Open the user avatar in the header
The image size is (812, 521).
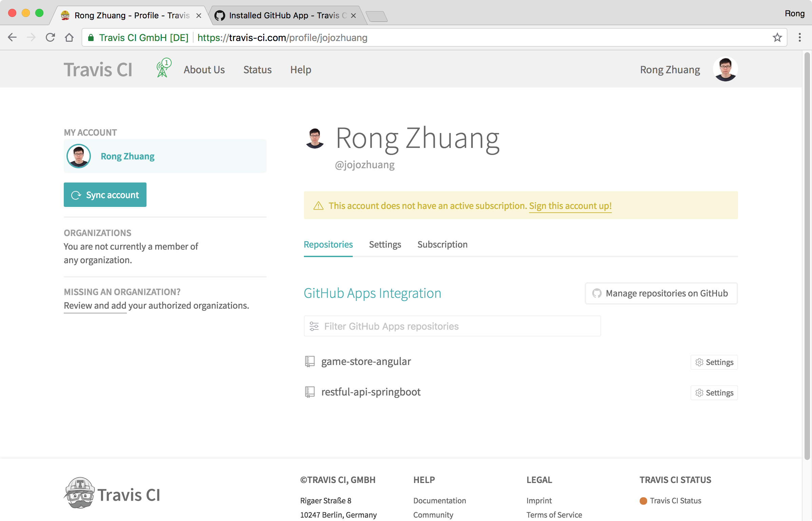coord(725,69)
